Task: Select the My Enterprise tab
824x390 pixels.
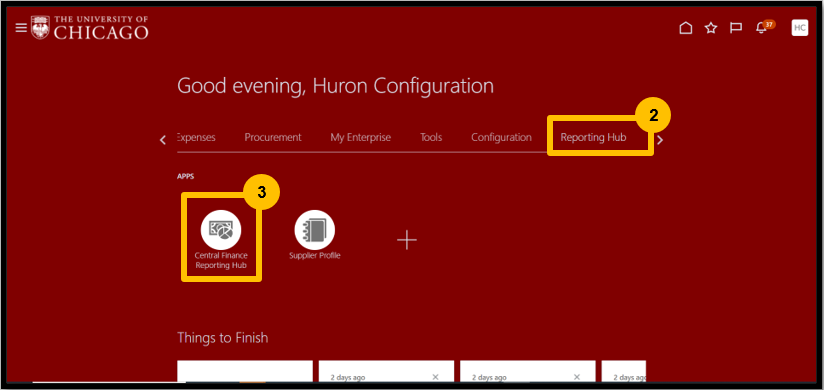Action: pyautogui.click(x=360, y=138)
